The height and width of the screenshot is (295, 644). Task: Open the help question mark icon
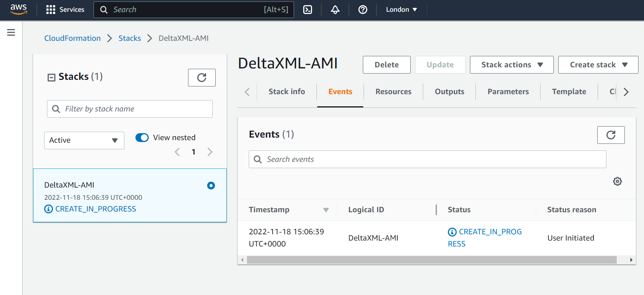point(362,10)
